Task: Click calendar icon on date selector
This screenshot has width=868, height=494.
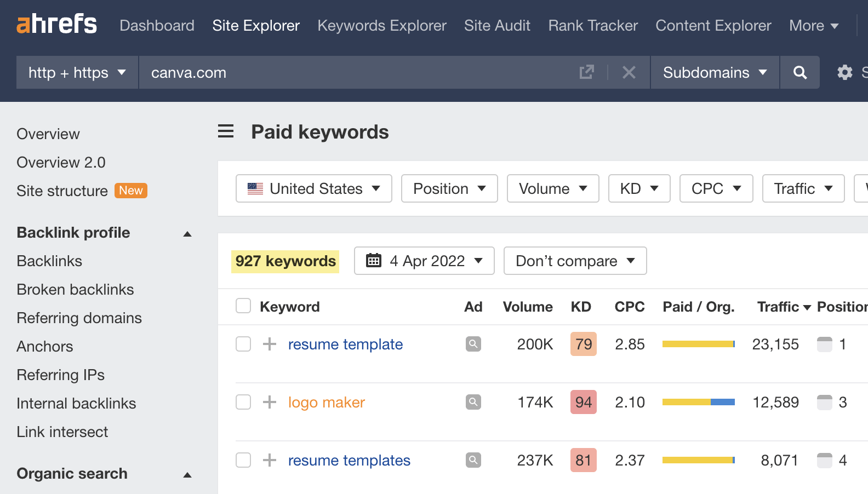Action: click(374, 260)
